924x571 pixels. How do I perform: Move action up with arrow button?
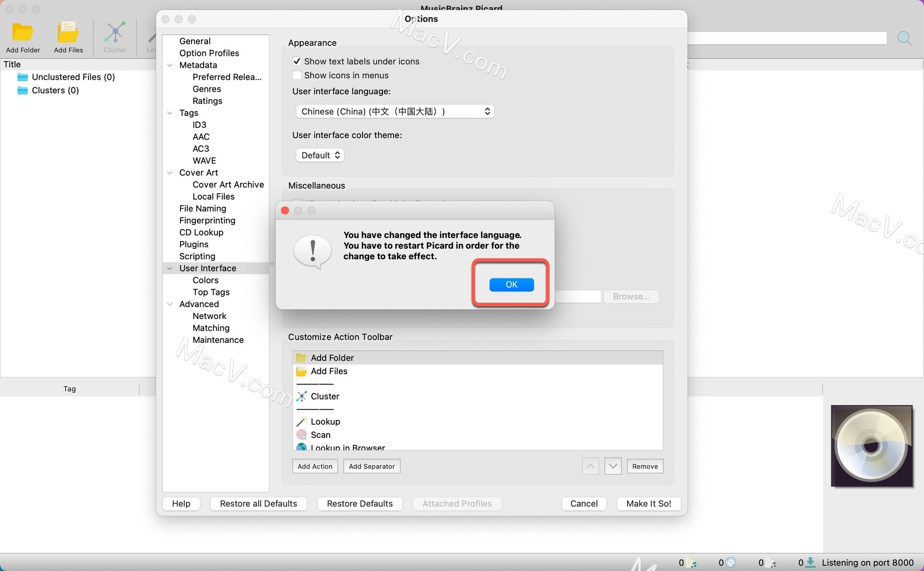click(590, 466)
